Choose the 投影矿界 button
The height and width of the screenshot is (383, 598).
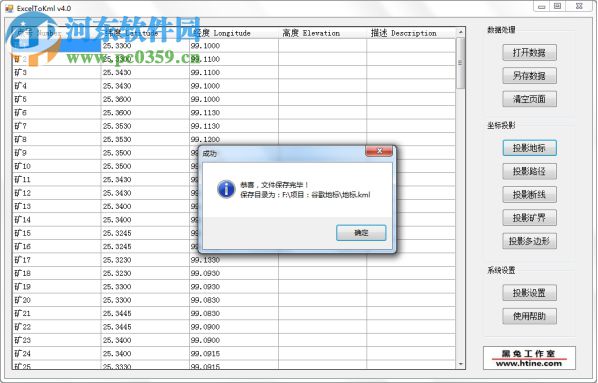[x=529, y=218]
